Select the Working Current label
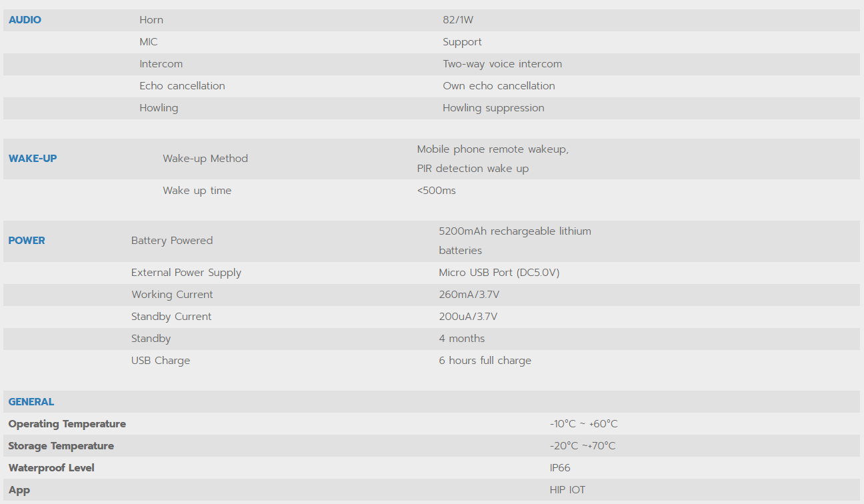This screenshot has width=864, height=504. [x=172, y=295]
